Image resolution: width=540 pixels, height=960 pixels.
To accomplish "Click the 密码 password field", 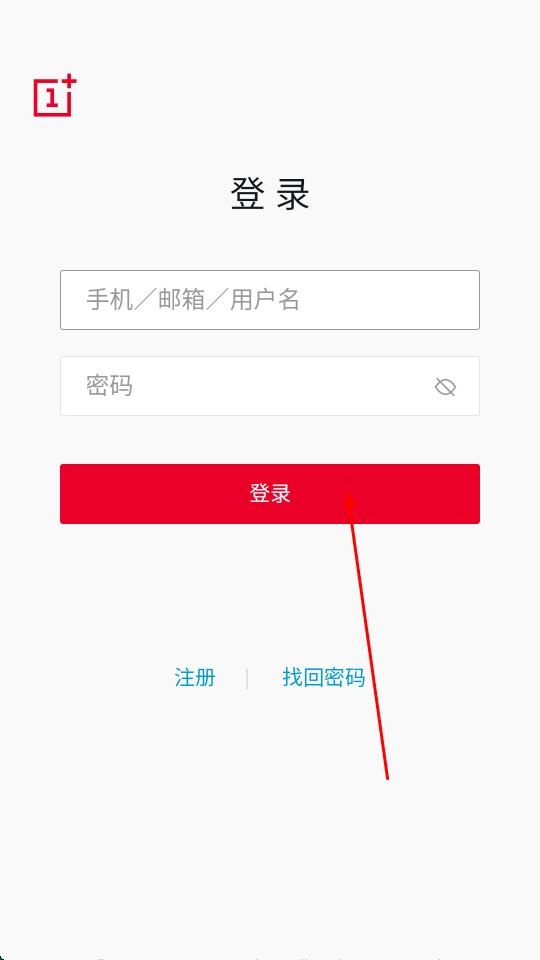I will click(x=269, y=386).
